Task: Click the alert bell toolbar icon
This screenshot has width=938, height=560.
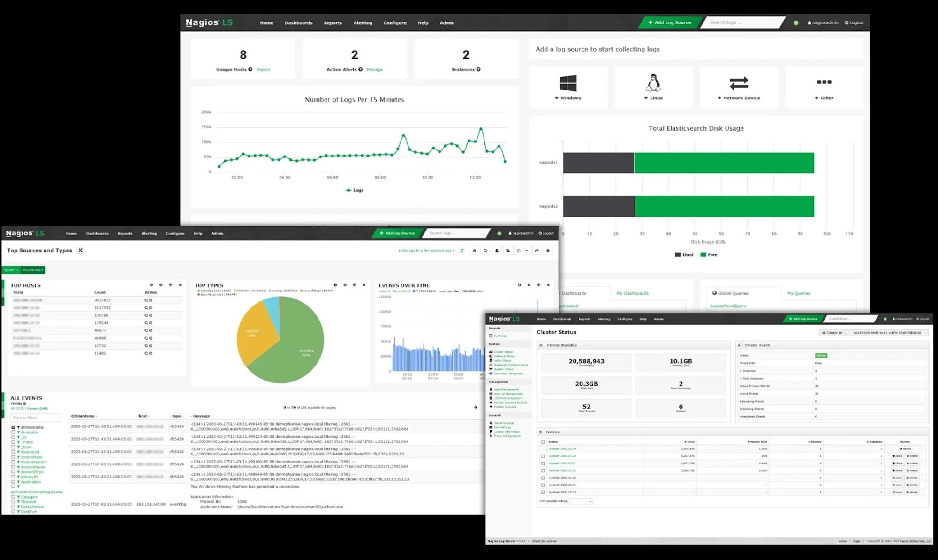Action: 497,251
